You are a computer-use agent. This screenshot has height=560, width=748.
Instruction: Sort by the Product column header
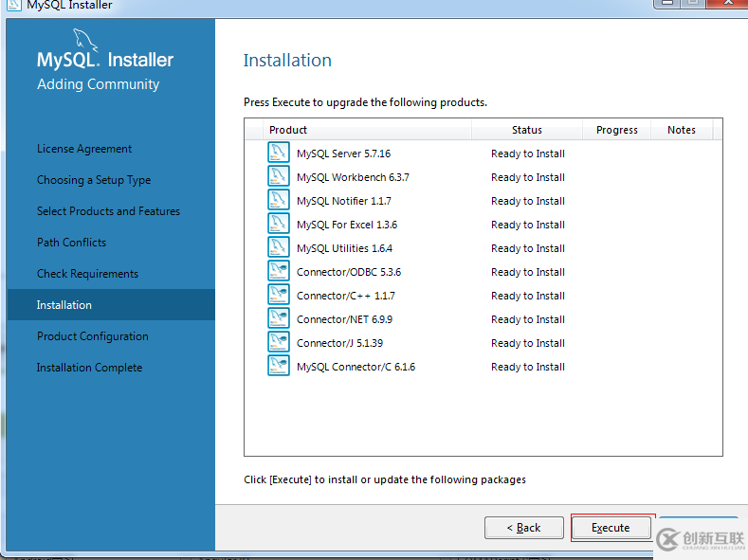point(367,130)
